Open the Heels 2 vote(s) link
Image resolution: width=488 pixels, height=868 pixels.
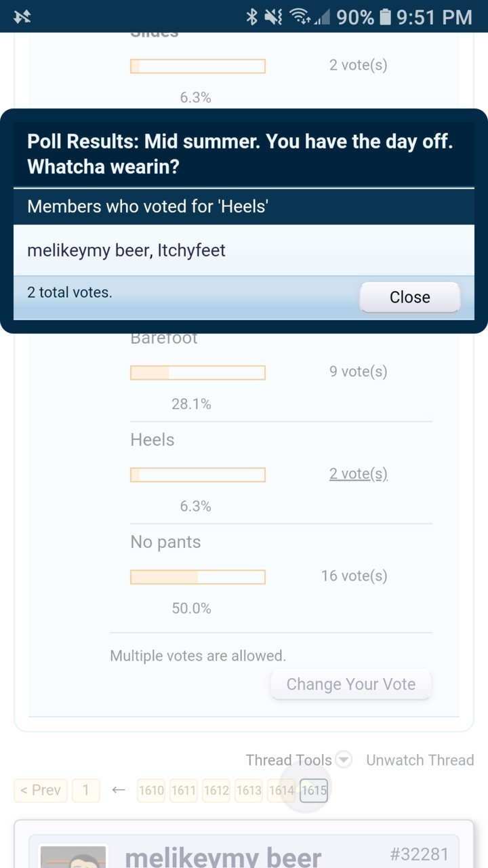[358, 473]
